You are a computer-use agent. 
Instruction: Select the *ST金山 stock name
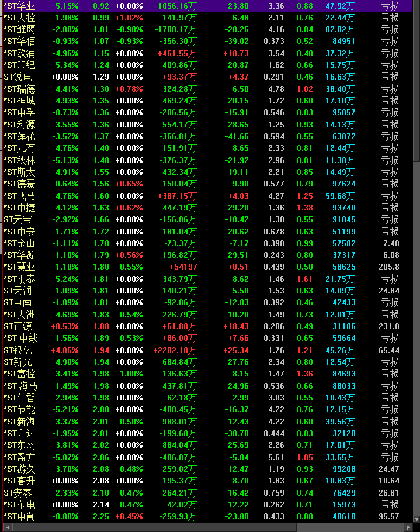tap(19, 243)
